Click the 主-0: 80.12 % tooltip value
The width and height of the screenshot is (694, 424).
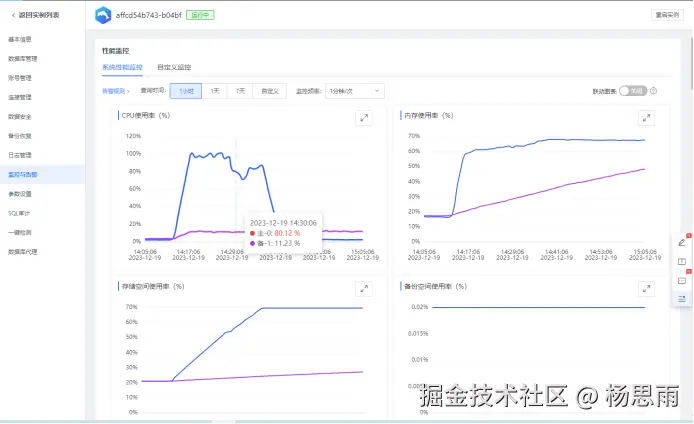275,233
